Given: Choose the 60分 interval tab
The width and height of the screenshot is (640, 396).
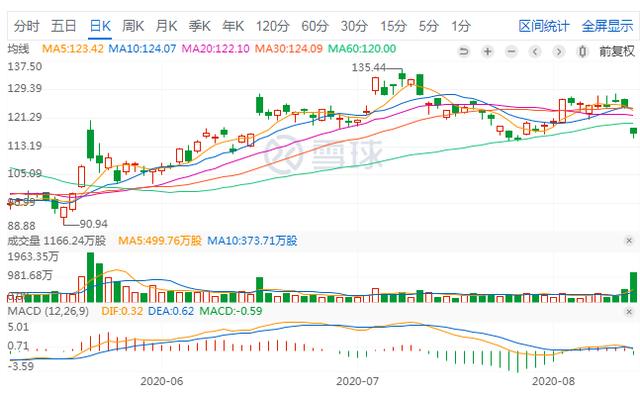Looking at the screenshot, I should pyautogui.click(x=315, y=26).
